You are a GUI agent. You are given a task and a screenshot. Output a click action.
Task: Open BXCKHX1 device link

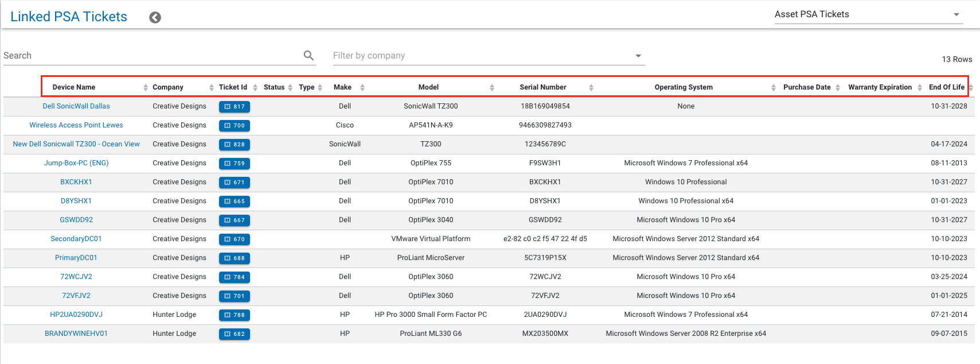pyautogui.click(x=76, y=182)
